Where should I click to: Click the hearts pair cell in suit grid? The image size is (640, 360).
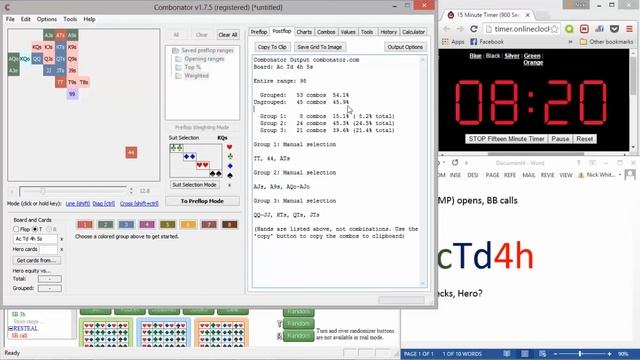202,165
